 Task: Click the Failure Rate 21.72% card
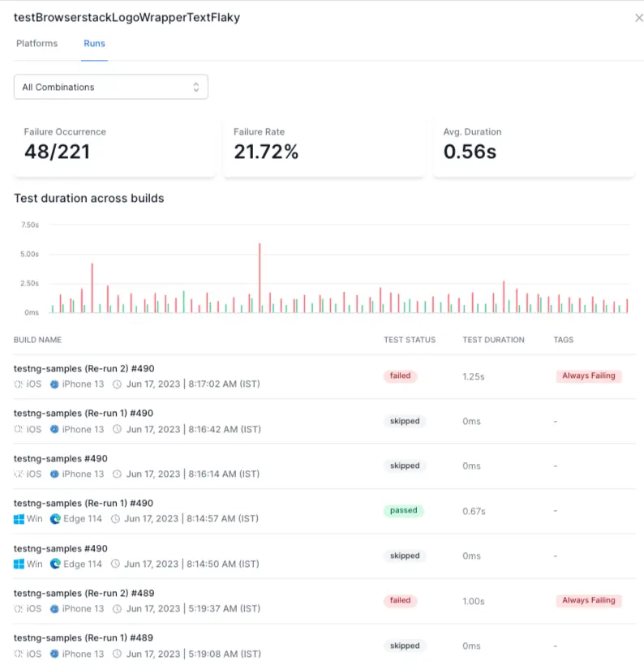click(x=323, y=146)
